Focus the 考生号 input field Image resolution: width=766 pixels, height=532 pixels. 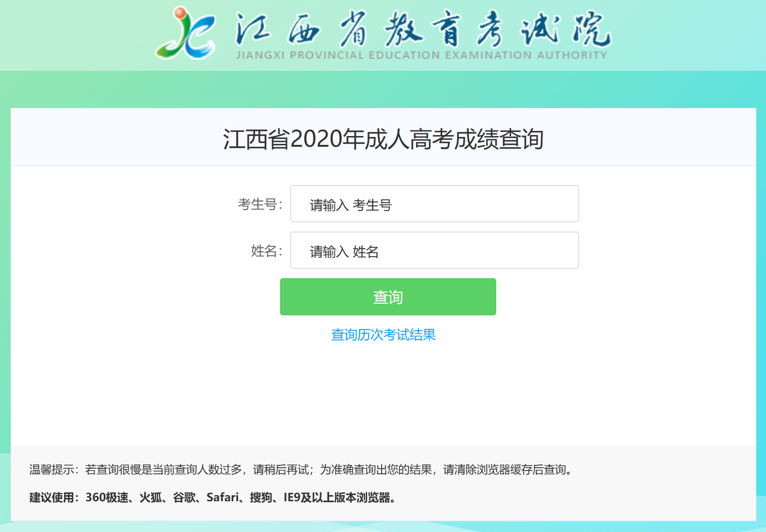tap(434, 204)
